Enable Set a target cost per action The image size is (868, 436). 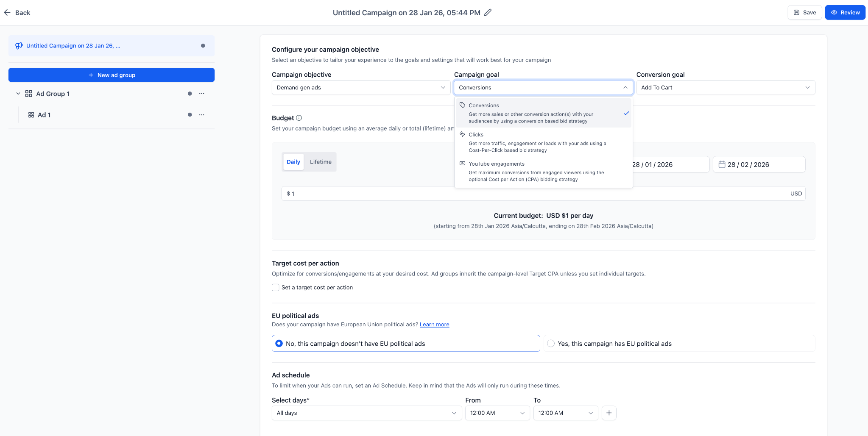[276, 288]
